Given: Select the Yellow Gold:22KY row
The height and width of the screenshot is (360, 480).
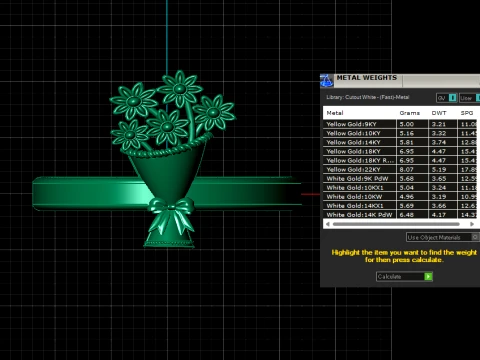Looking at the screenshot, I should pyautogui.click(x=400, y=169).
